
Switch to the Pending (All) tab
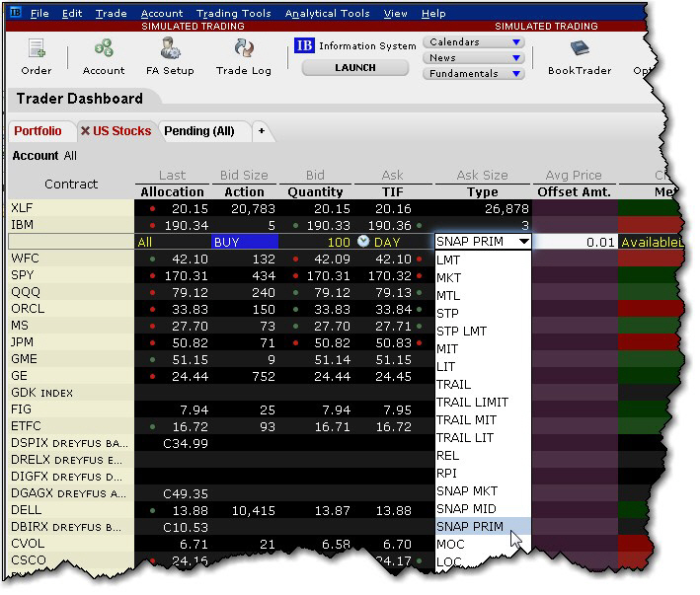click(x=199, y=130)
